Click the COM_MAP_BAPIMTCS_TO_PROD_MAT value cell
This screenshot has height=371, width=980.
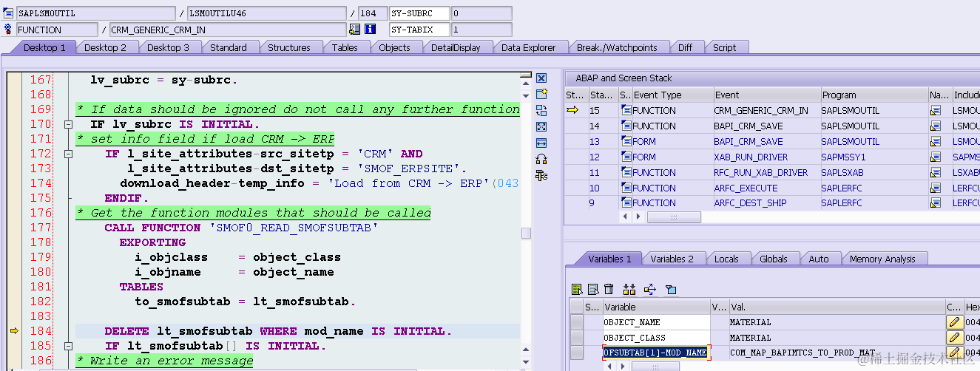coord(836,353)
